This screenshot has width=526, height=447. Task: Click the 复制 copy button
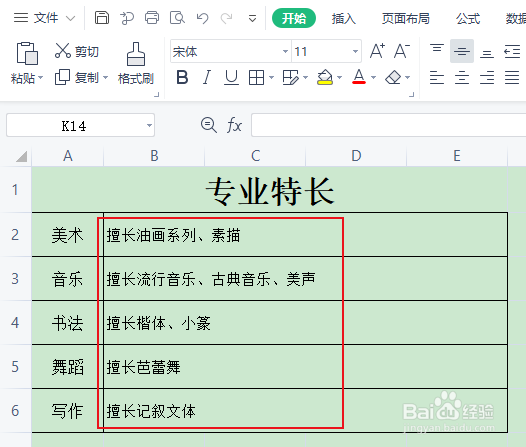click(76, 77)
